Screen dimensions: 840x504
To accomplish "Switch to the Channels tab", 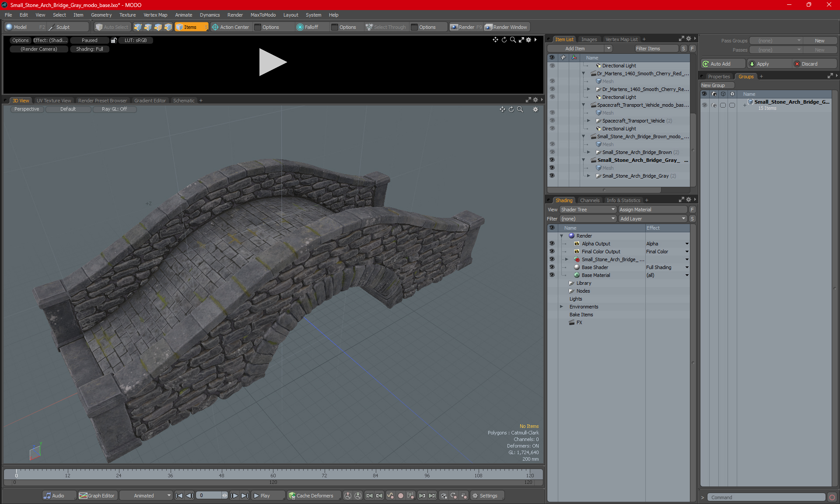I will click(589, 200).
